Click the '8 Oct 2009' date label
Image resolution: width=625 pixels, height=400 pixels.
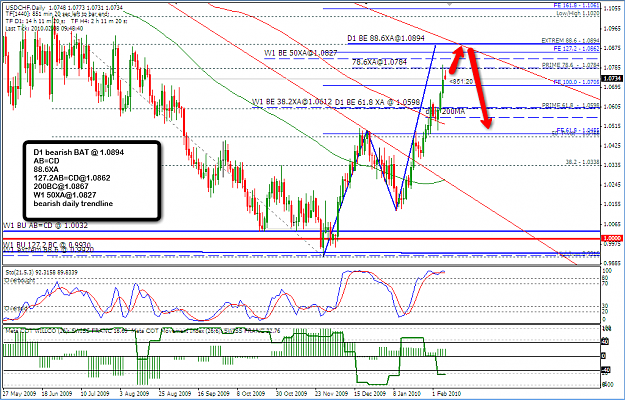(253, 393)
